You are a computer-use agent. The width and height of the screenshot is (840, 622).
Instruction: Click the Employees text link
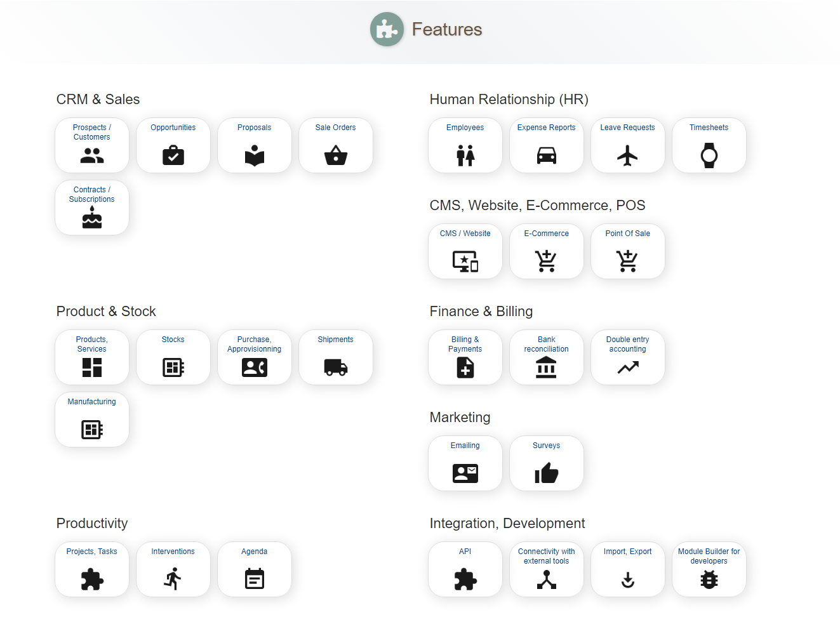click(x=465, y=128)
